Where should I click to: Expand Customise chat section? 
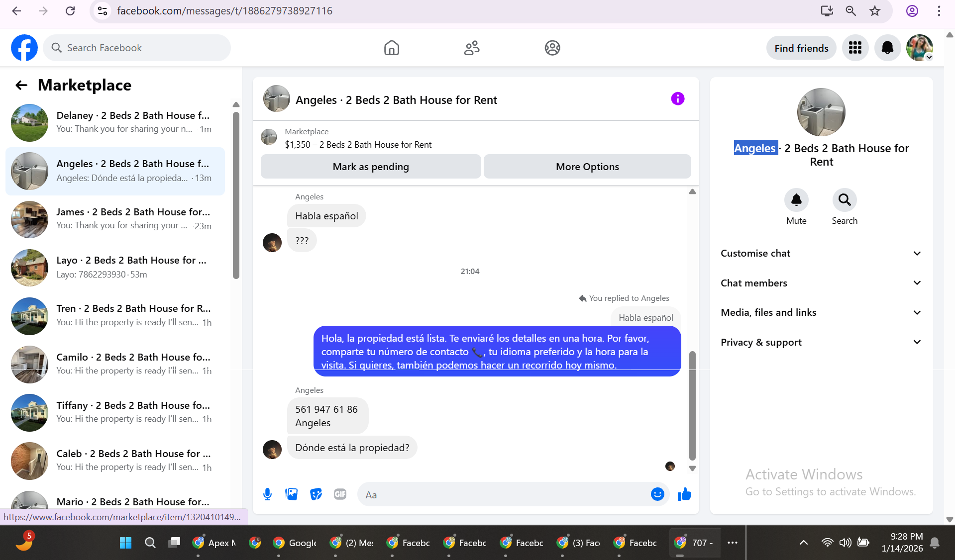(x=821, y=253)
